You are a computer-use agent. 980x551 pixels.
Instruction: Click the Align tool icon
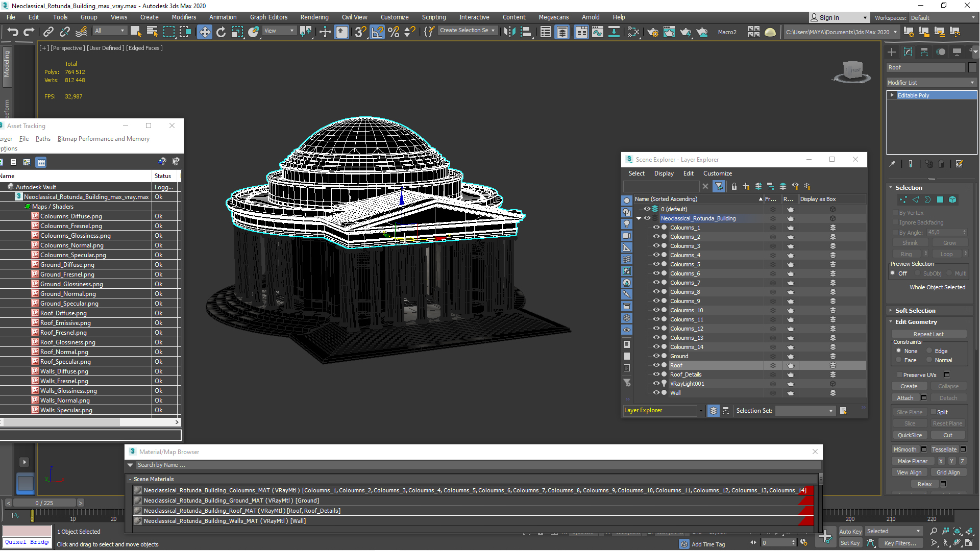coord(526,32)
